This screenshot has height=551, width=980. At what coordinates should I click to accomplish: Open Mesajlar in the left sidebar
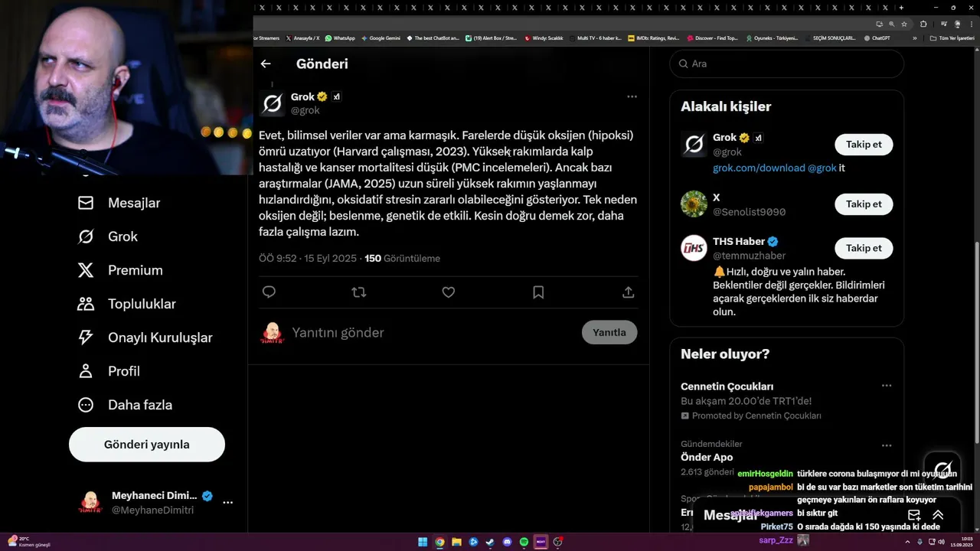click(x=119, y=203)
